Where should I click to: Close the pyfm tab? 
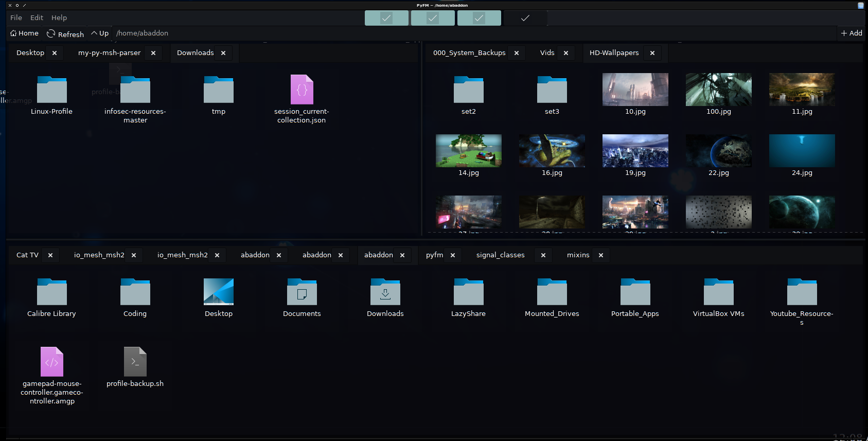pos(453,255)
